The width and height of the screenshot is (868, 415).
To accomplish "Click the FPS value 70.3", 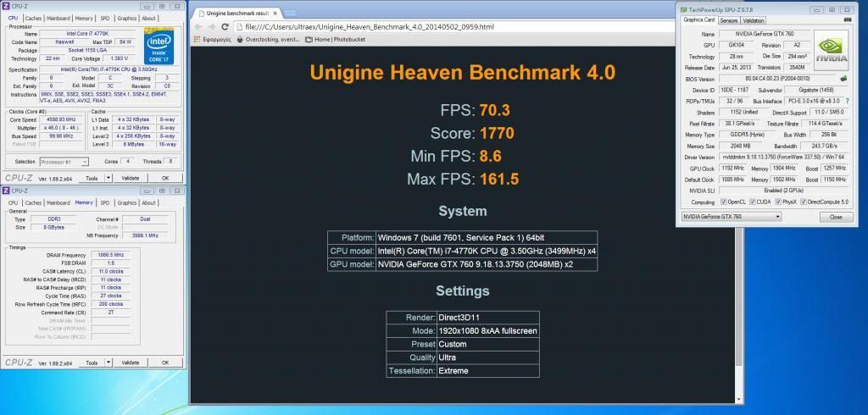I will [495, 110].
